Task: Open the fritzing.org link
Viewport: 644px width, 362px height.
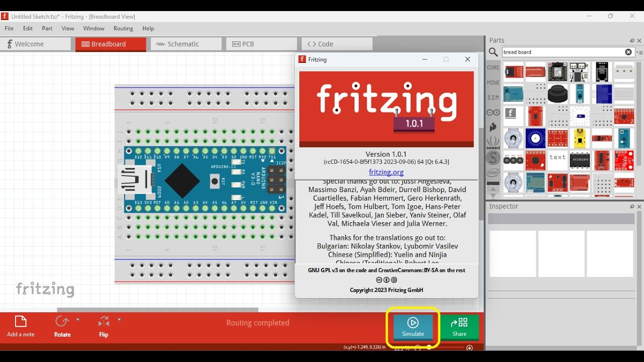Action: click(x=386, y=172)
